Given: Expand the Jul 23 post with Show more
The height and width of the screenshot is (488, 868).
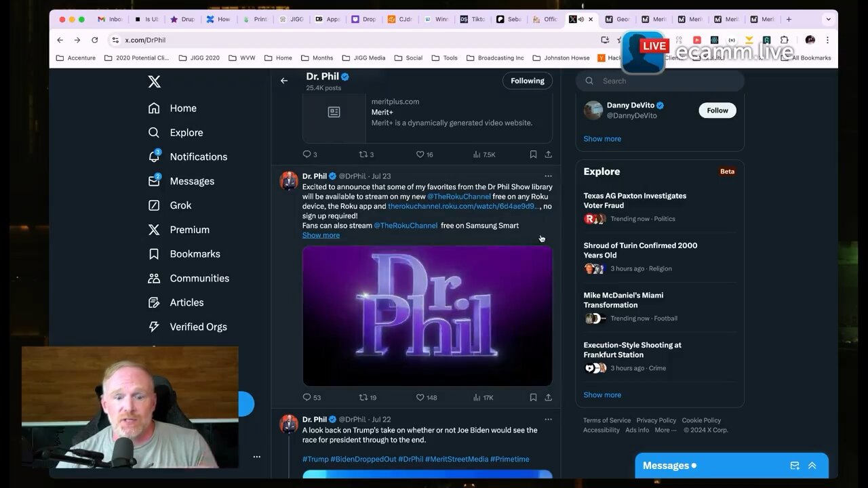Looking at the screenshot, I should pos(321,235).
